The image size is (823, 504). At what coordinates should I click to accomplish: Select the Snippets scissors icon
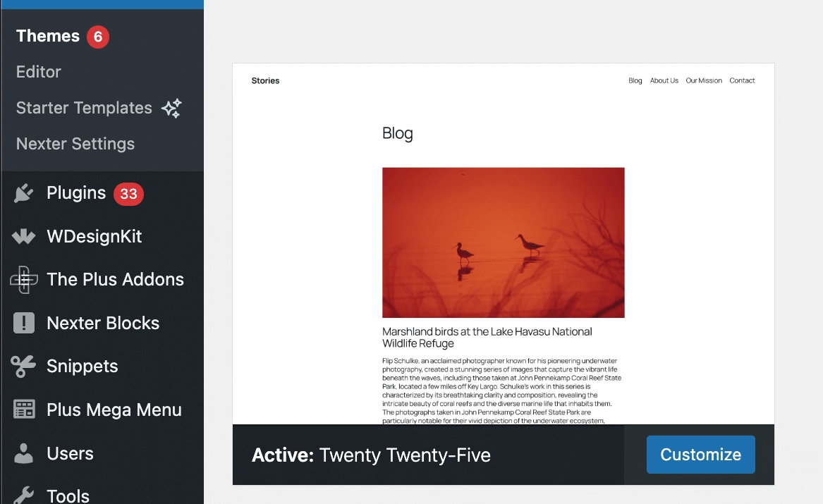click(23, 367)
